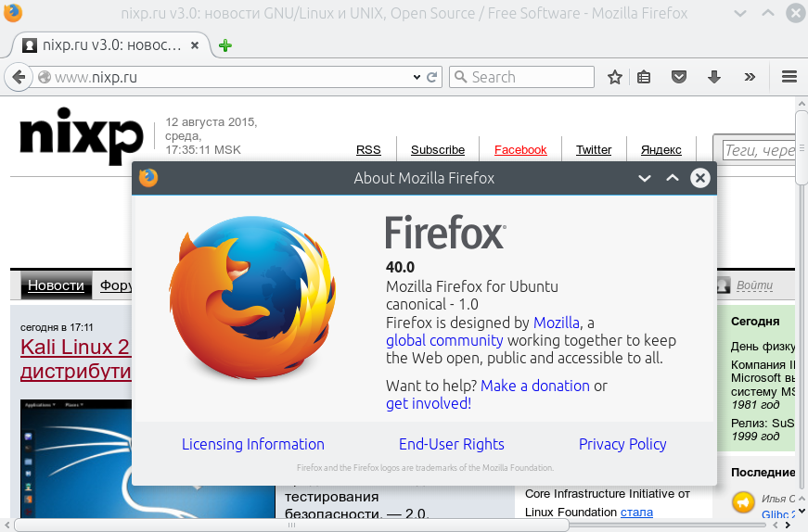808x532 pixels.
Task: Open the стала link in Core Infrastructure news
Action: click(636, 513)
